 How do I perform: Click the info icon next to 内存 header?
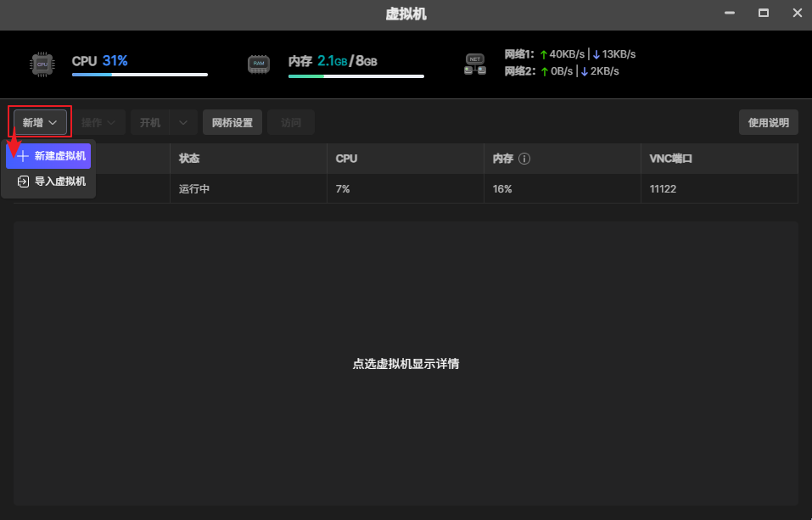click(x=524, y=159)
